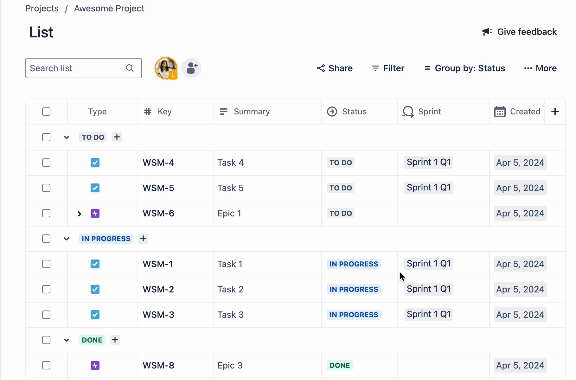Select the WSM-5 row checkbox
576x380 pixels.
pyautogui.click(x=46, y=188)
